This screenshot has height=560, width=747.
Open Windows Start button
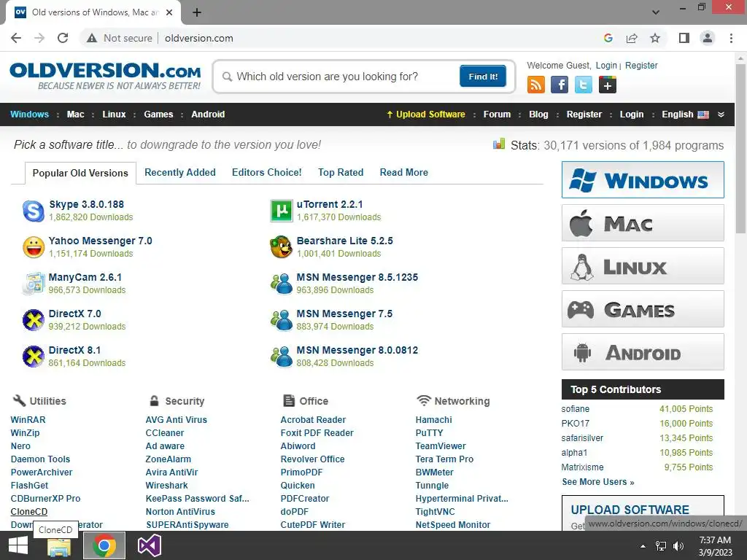pos(18,545)
